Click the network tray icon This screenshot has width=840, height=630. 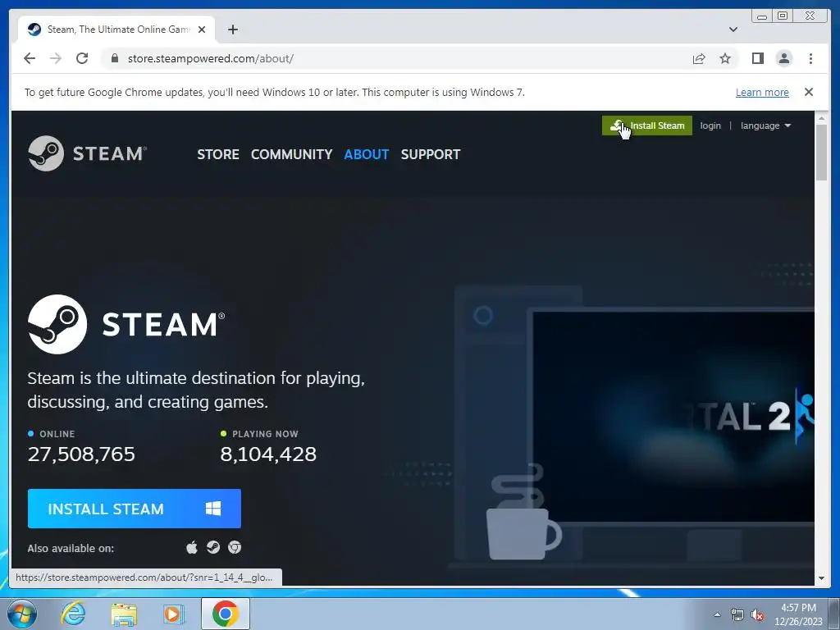coord(737,615)
